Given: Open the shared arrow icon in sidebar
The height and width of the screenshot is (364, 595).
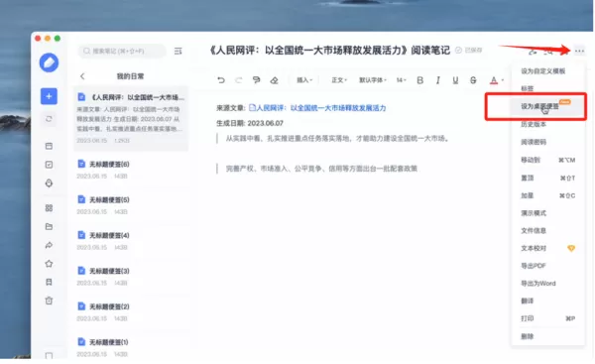Looking at the screenshot, I should [49, 245].
